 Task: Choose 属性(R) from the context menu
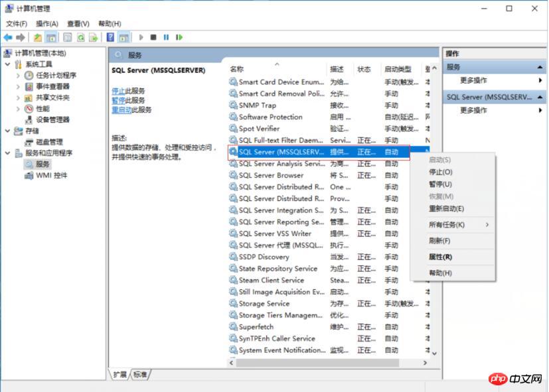click(440, 257)
